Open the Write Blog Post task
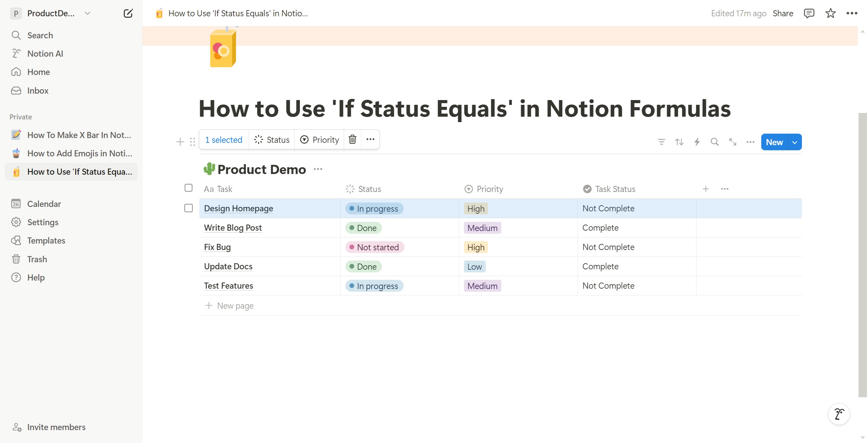 coord(233,228)
